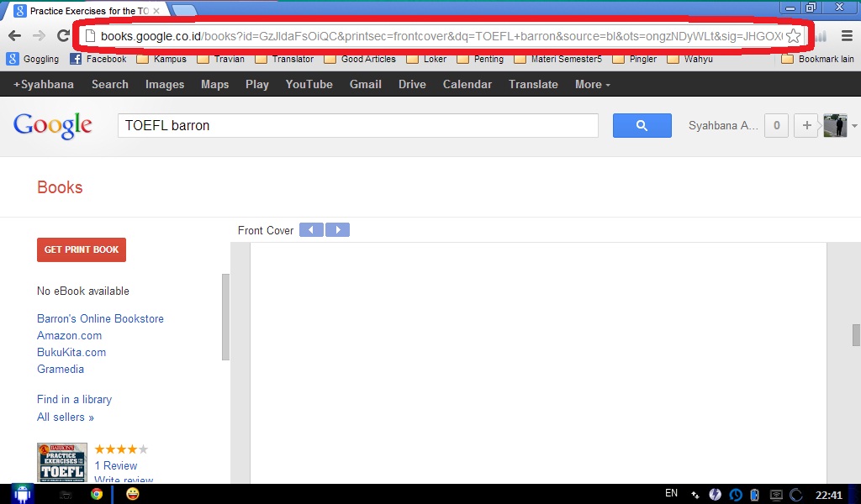Image resolution: width=861 pixels, height=504 pixels.
Task: Open the Amazon.com seller link
Action: point(69,336)
